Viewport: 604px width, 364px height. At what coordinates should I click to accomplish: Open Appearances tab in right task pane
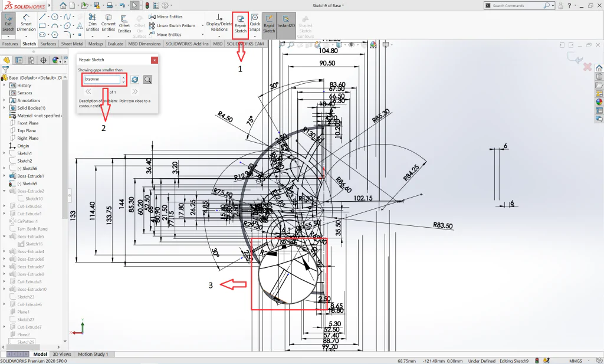(599, 102)
